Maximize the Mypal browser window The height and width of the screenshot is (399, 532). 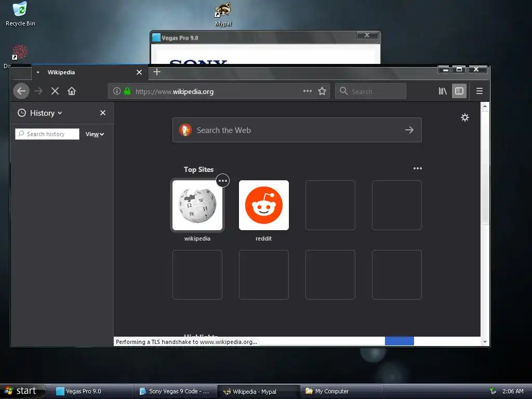pyautogui.click(x=459, y=69)
